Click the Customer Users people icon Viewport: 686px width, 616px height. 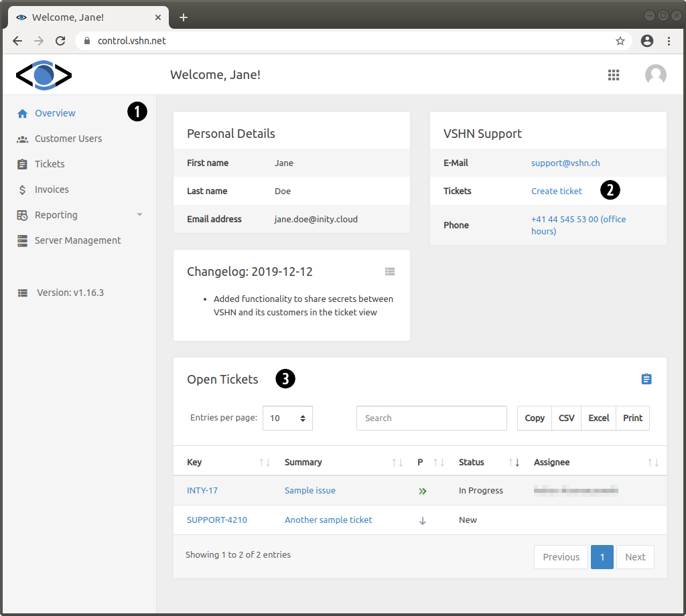coord(22,139)
